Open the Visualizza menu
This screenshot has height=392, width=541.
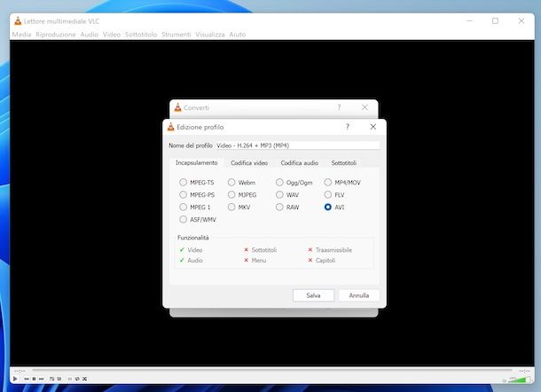210,35
